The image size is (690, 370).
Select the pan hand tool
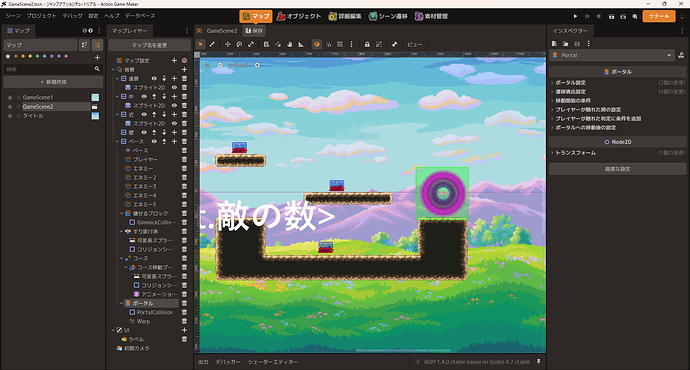coord(290,44)
